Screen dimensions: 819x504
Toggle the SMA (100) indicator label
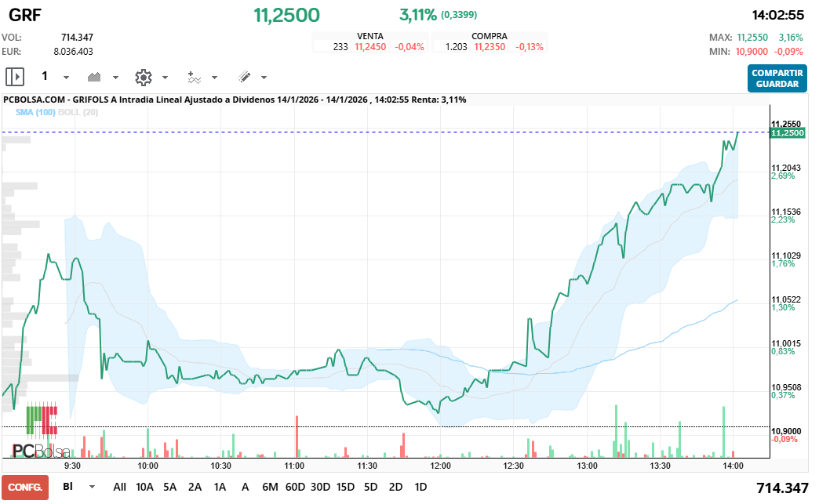point(35,112)
